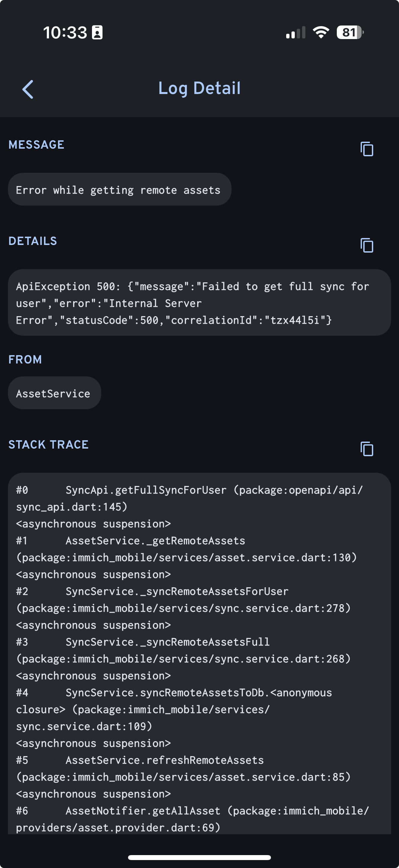This screenshot has width=399, height=868.
Task: Tap the Log Detail page title
Action: tap(199, 88)
